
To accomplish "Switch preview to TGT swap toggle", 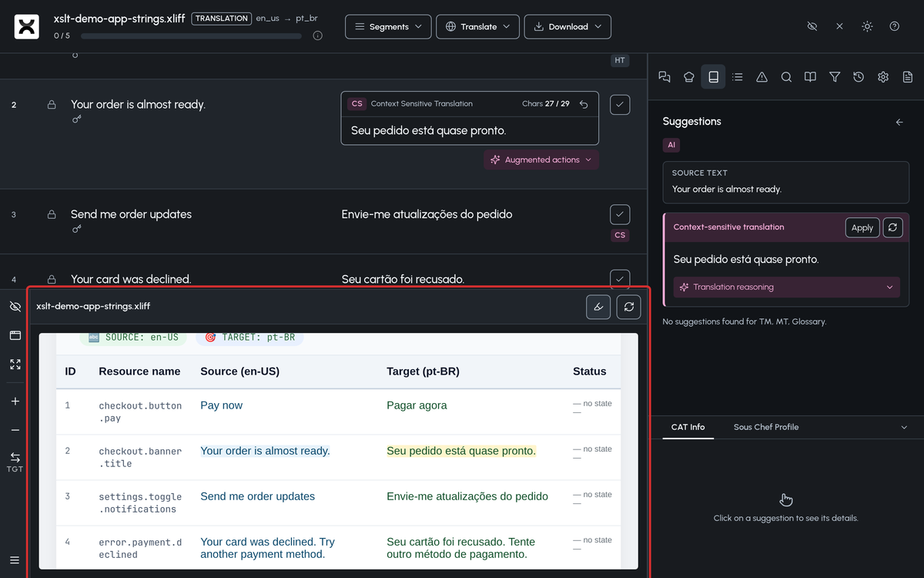I will point(15,462).
